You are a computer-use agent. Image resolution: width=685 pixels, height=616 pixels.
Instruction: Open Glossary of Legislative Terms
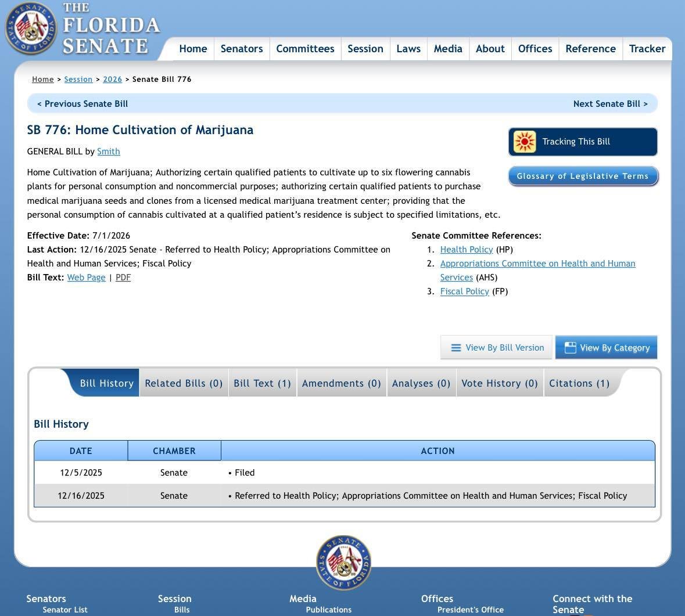pyautogui.click(x=583, y=176)
